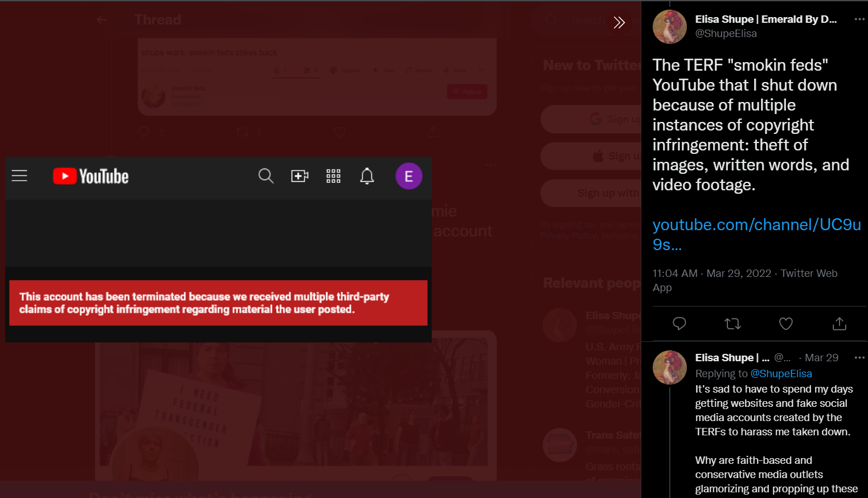
Task: Open the purple E account avatar
Action: pyautogui.click(x=409, y=176)
